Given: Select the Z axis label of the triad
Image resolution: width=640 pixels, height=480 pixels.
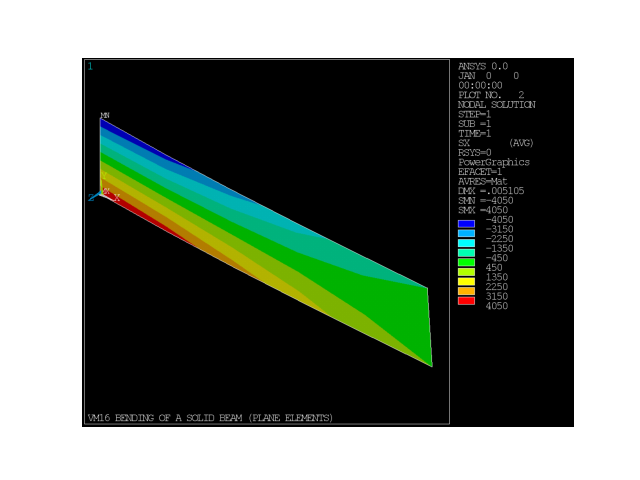Looking at the screenshot, I should click(x=90, y=198).
